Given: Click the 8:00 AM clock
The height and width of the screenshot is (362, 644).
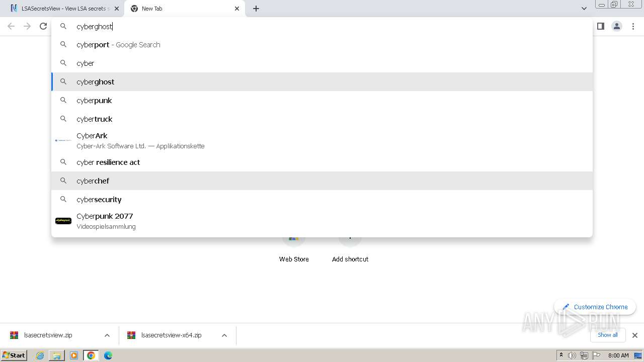Looking at the screenshot, I should 618,355.
